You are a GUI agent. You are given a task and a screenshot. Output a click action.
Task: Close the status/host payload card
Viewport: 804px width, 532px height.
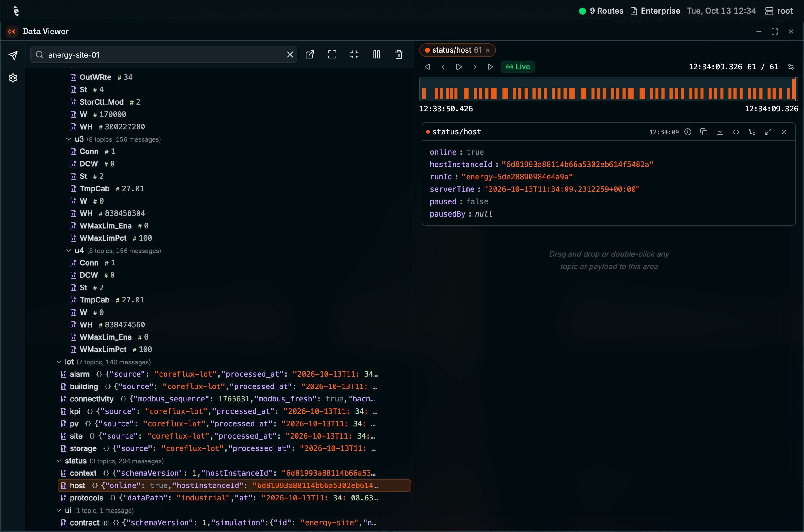tap(784, 132)
